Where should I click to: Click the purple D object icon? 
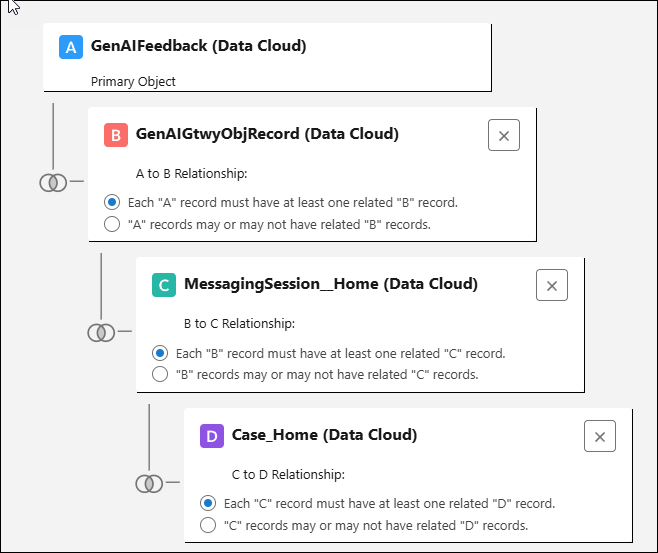[212, 436]
